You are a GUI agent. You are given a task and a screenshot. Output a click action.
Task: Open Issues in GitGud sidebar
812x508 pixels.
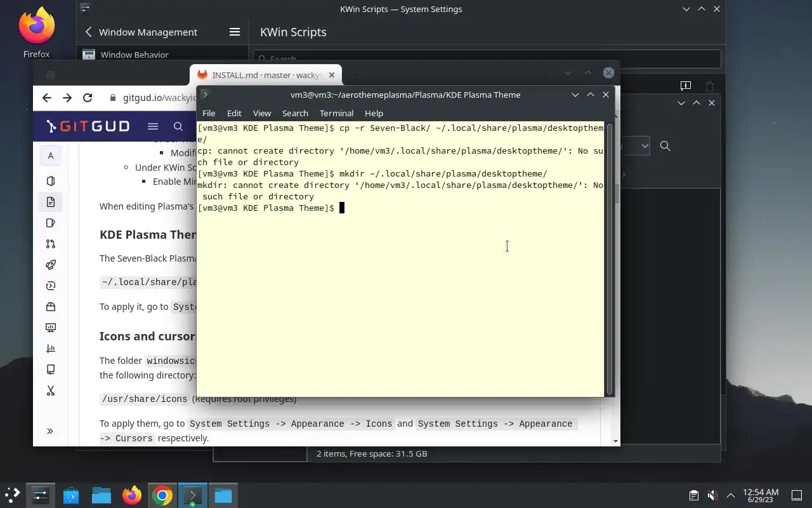click(51, 223)
